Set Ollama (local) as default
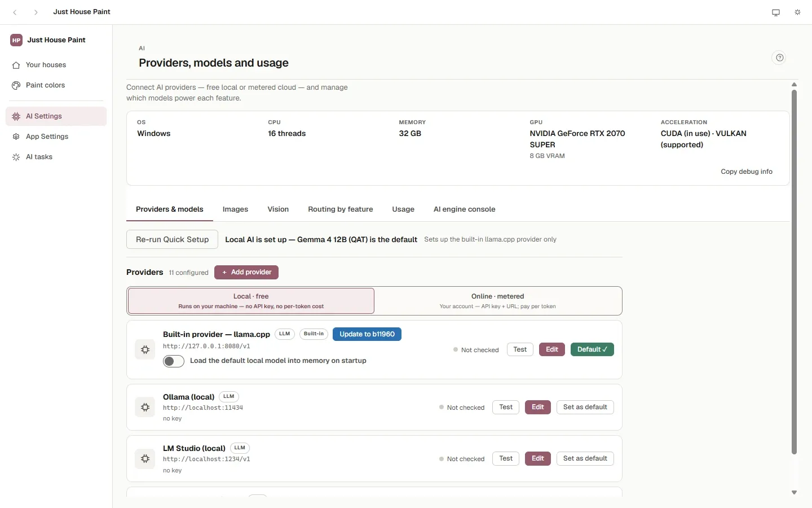The height and width of the screenshot is (508, 812). pyautogui.click(x=585, y=407)
